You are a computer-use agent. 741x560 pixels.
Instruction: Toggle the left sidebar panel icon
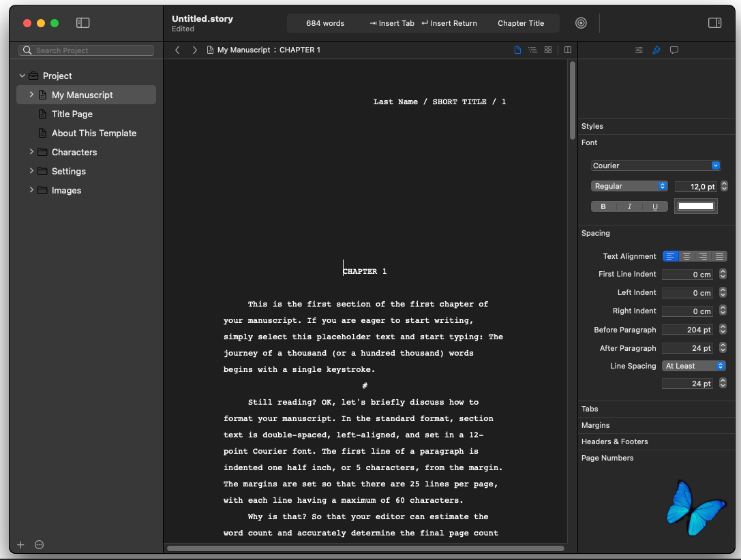(x=82, y=22)
